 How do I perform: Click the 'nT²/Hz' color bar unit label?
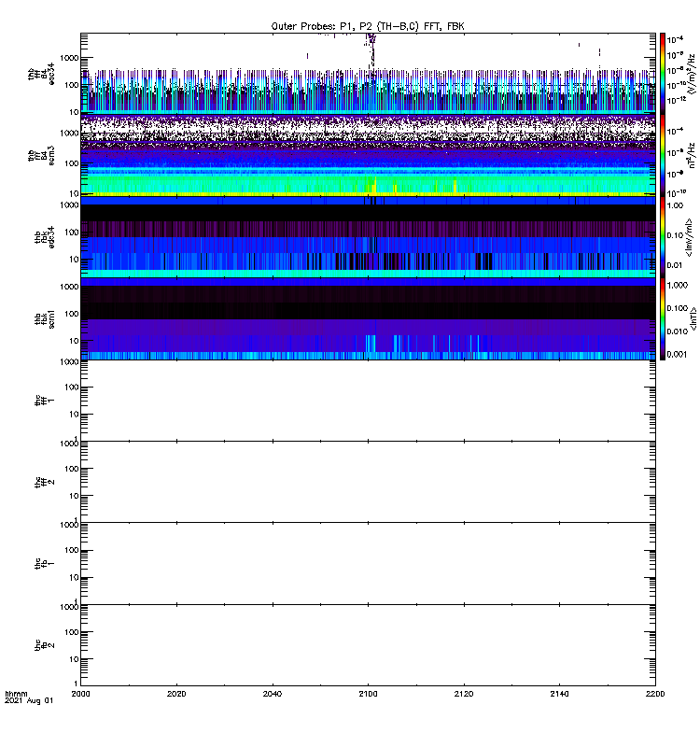click(692, 155)
